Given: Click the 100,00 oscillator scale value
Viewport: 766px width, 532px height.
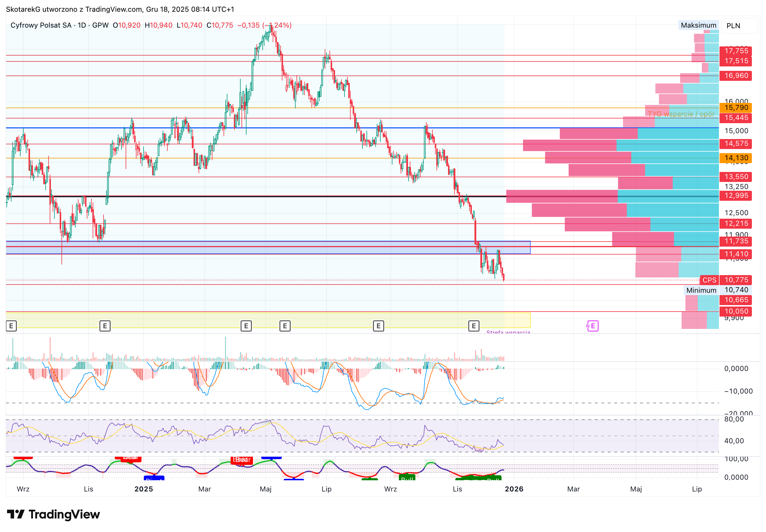Looking at the screenshot, I should (x=736, y=459).
